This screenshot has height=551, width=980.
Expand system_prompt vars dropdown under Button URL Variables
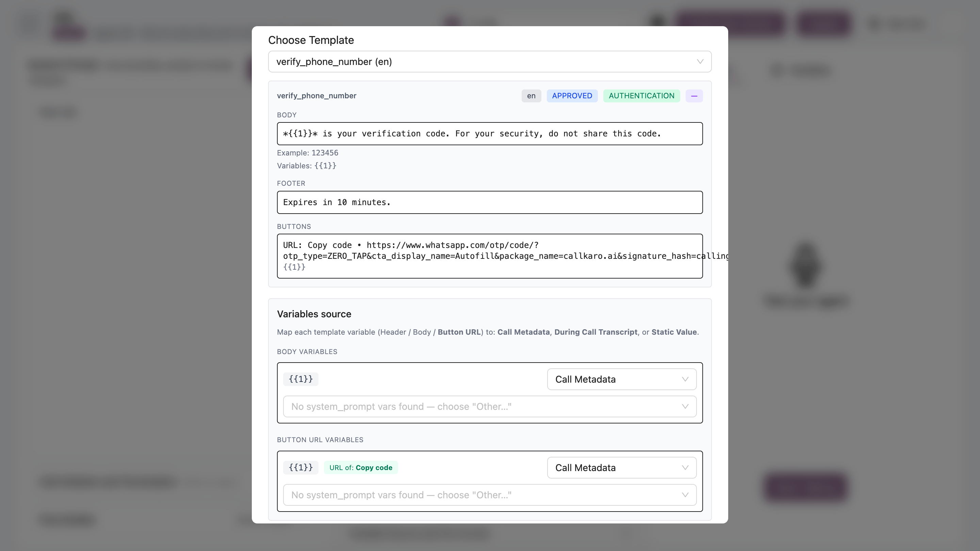pyautogui.click(x=490, y=495)
